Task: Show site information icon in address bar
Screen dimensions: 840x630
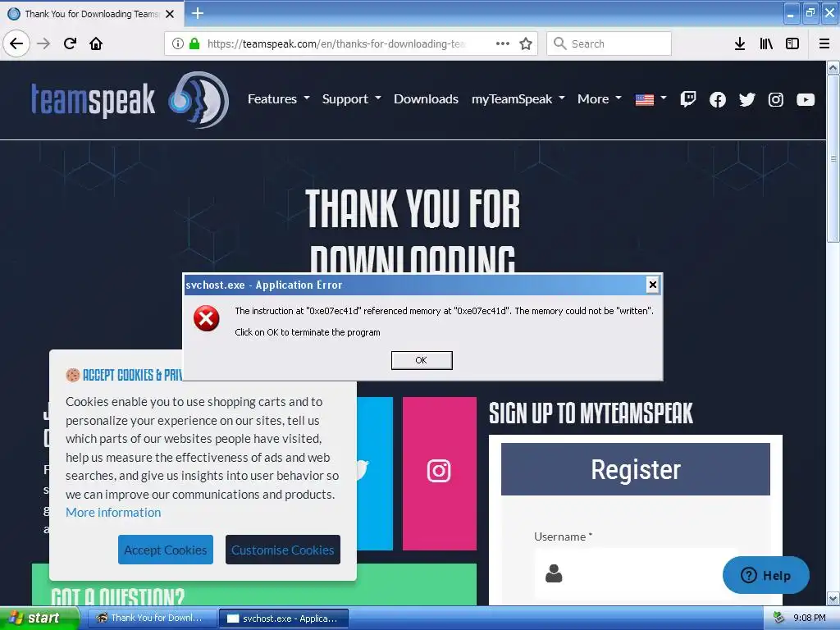Action: (178, 43)
